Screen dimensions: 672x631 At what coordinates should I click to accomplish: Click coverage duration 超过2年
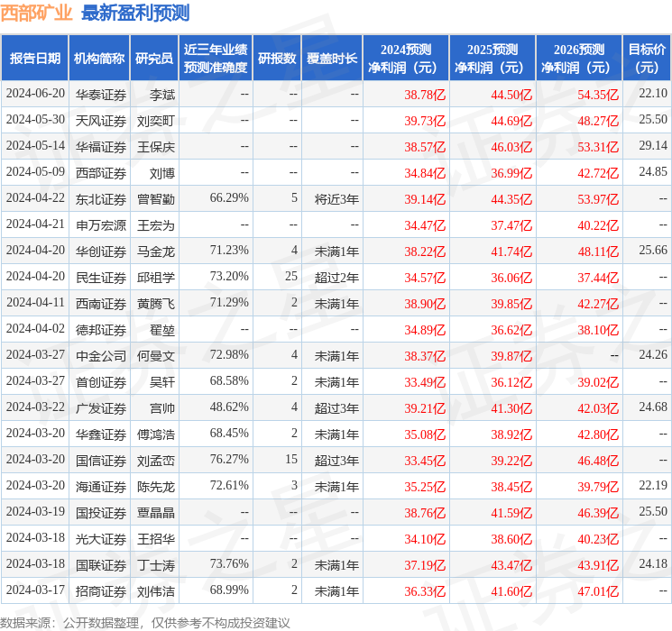(x=336, y=277)
